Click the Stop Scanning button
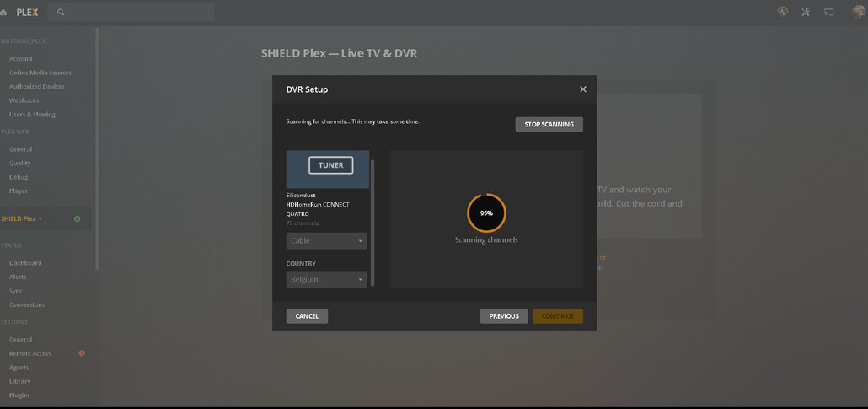868x409 pixels. 549,124
